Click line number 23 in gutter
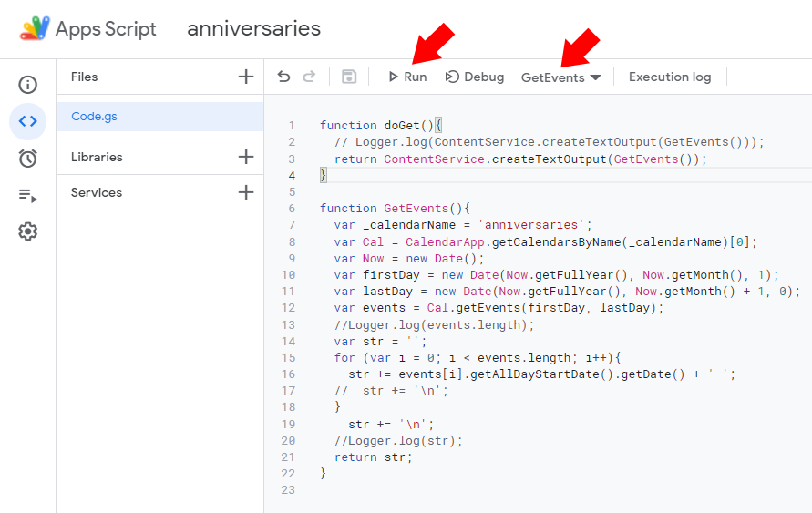 (x=289, y=489)
